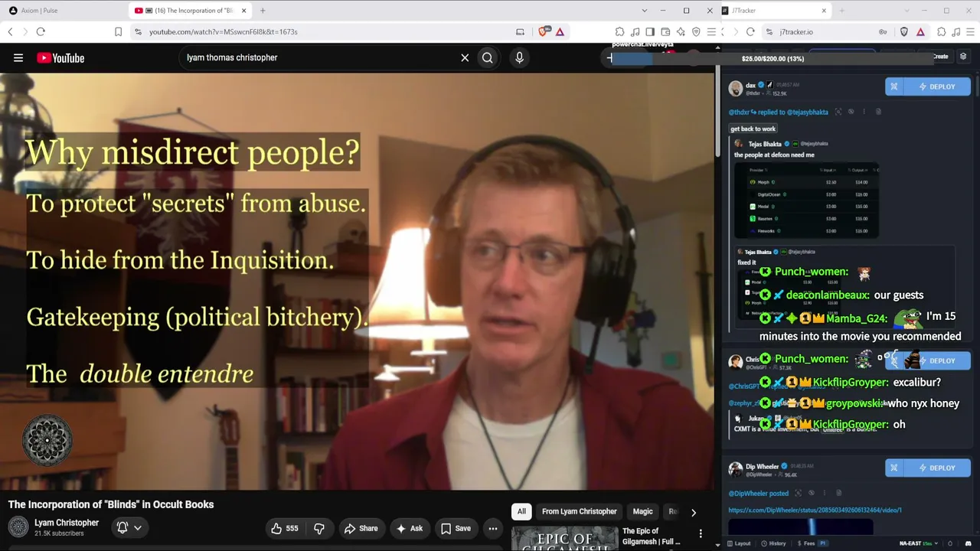The height and width of the screenshot is (551, 980).
Task: Open a new tab in YouTube window
Action: (263, 11)
